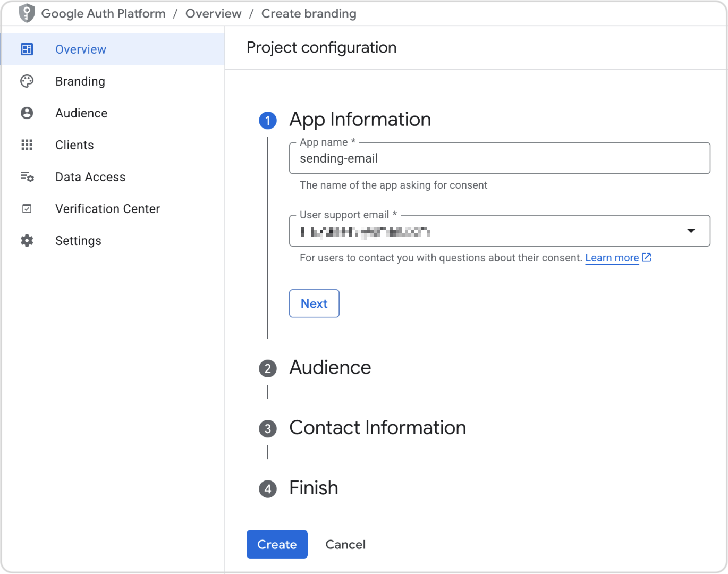Image resolution: width=728 pixels, height=574 pixels.
Task: Click the Overview dashboard icon
Action: point(27,49)
